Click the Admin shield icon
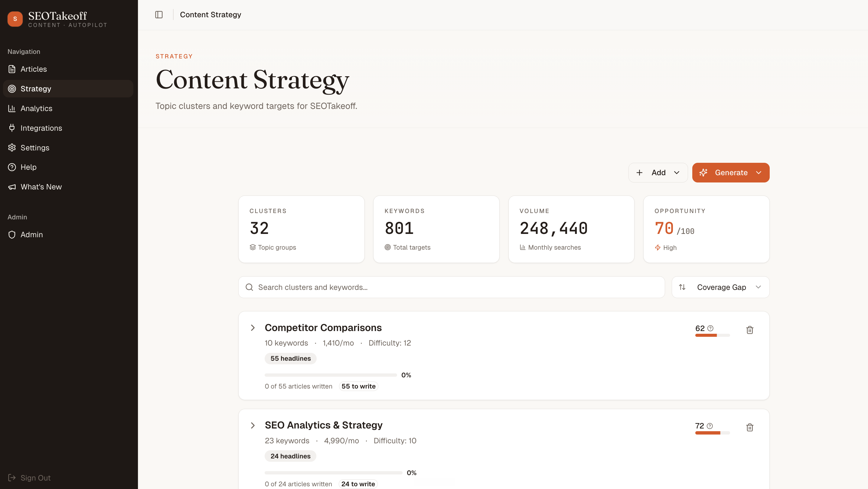The width and height of the screenshot is (868, 489). coord(12,235)
